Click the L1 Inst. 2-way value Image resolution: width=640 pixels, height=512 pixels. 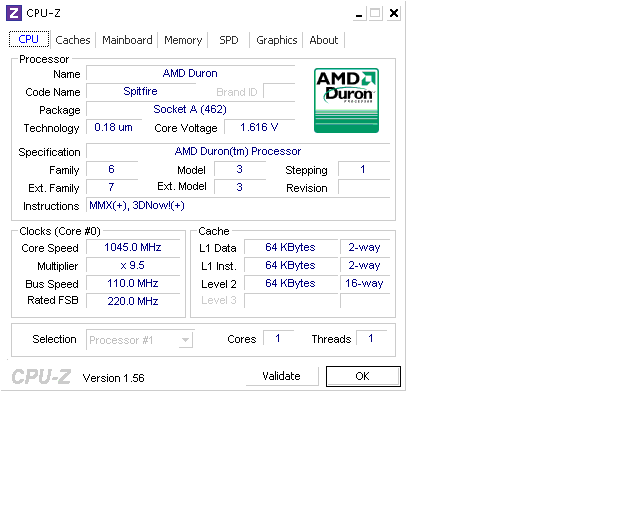pos(364,265)
